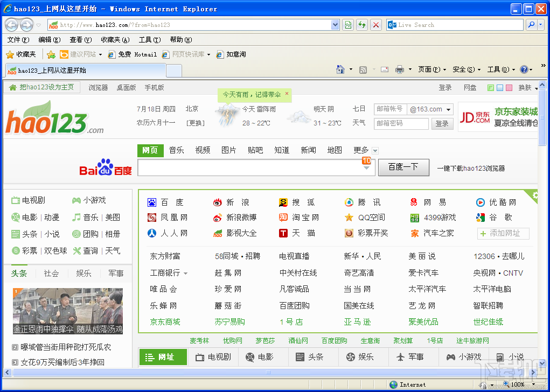550x392 pixels.
Task: Switch to 小游戏 bottom navigation tab
Action: pyautogui.click(x=463, y=357)
